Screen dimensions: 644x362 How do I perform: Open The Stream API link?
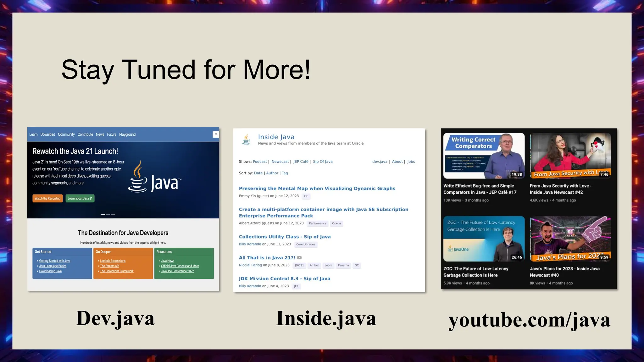[110, 266]
